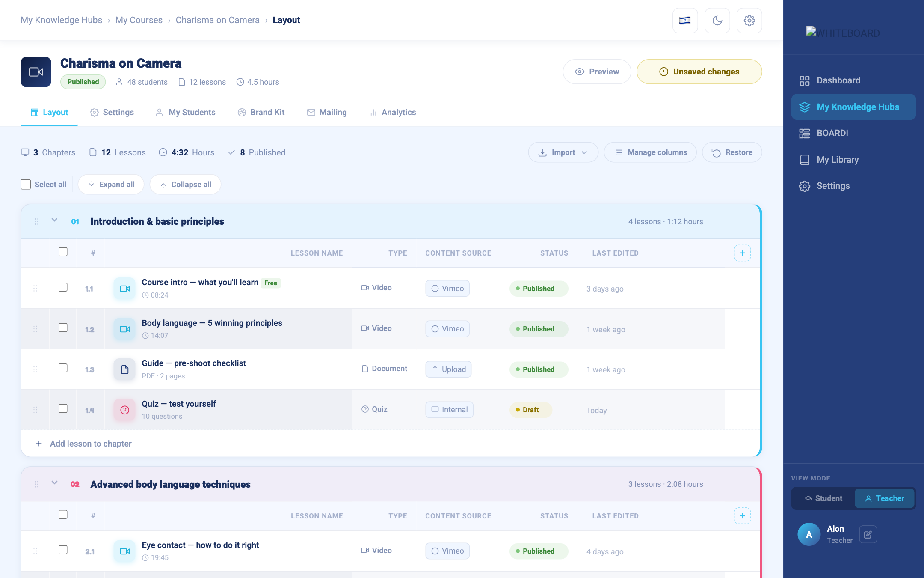
Task: Navigate to My Courses breadcrumb
Action: (x=139, y=20)
